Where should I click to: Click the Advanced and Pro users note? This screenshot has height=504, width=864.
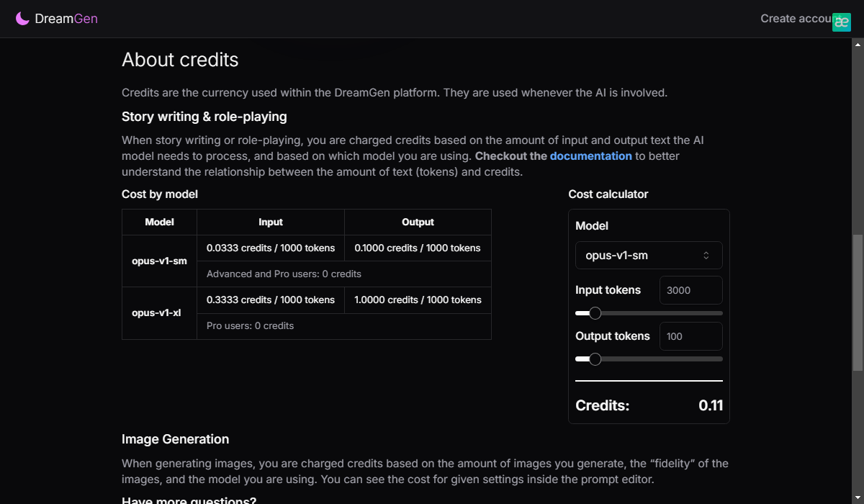[x=284, y=274]
